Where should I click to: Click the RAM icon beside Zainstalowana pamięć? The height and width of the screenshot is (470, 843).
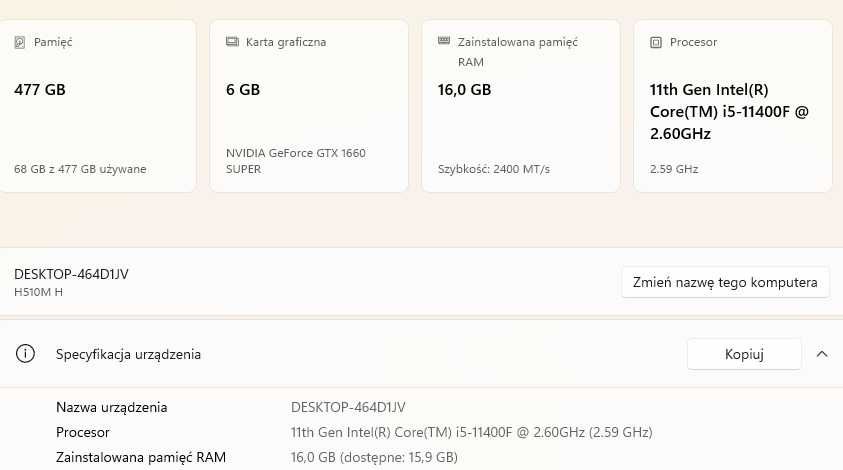point(444,42)
